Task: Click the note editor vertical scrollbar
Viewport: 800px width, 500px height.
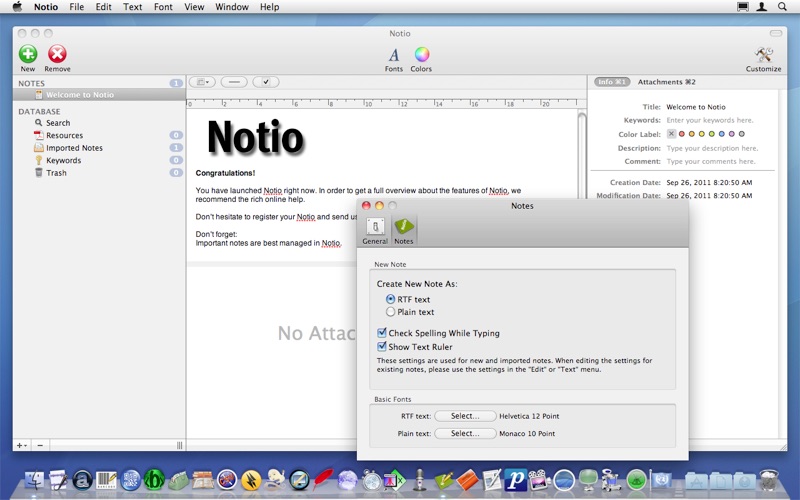Action: click(582, 156)
